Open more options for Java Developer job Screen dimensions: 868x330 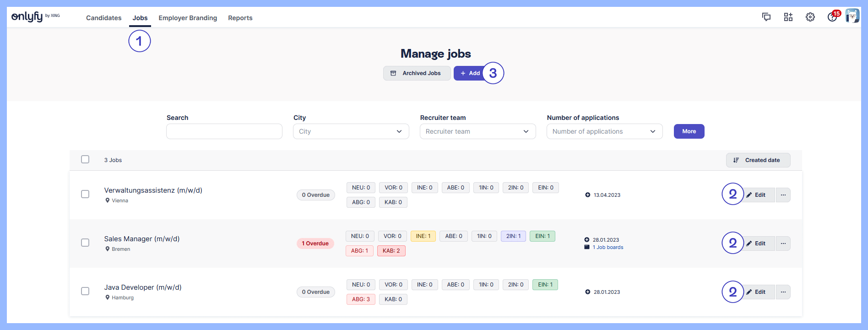point(783,292)
